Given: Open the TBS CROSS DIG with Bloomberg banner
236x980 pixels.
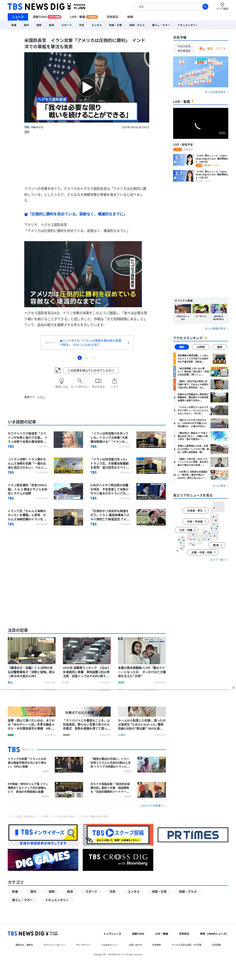Looking at the screenshot, I should point(118,860).
